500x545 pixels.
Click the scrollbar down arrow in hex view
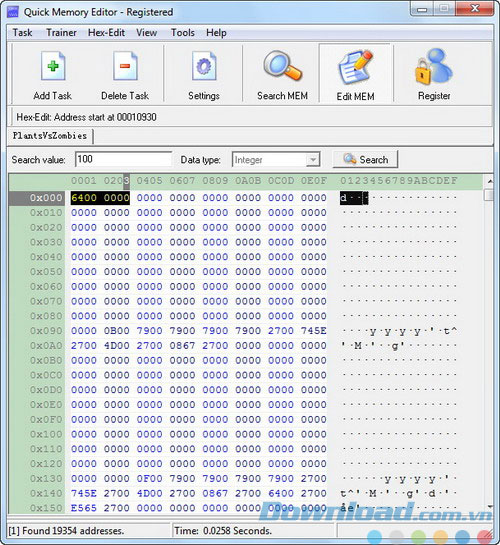pyautogui.click(x=489, y=507)
